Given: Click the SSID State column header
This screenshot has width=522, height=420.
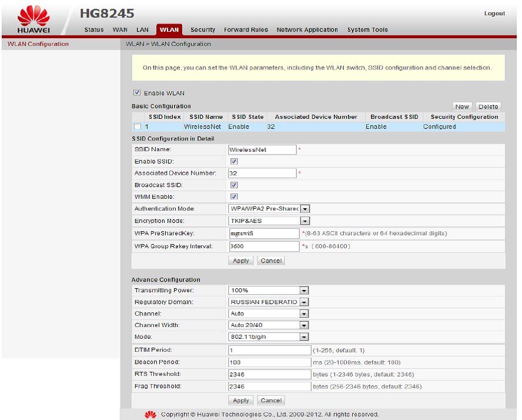Looking at the screenshot, I should (247, 117).
